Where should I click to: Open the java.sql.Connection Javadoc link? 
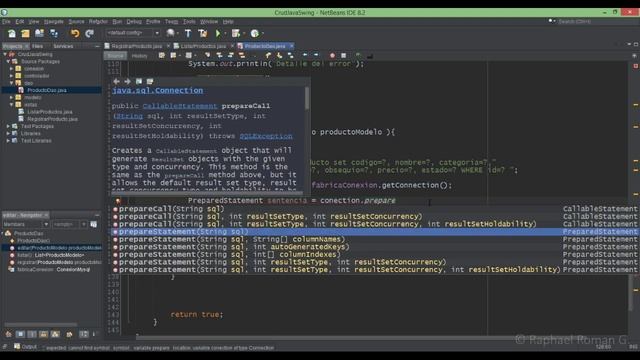click(158, 91)
